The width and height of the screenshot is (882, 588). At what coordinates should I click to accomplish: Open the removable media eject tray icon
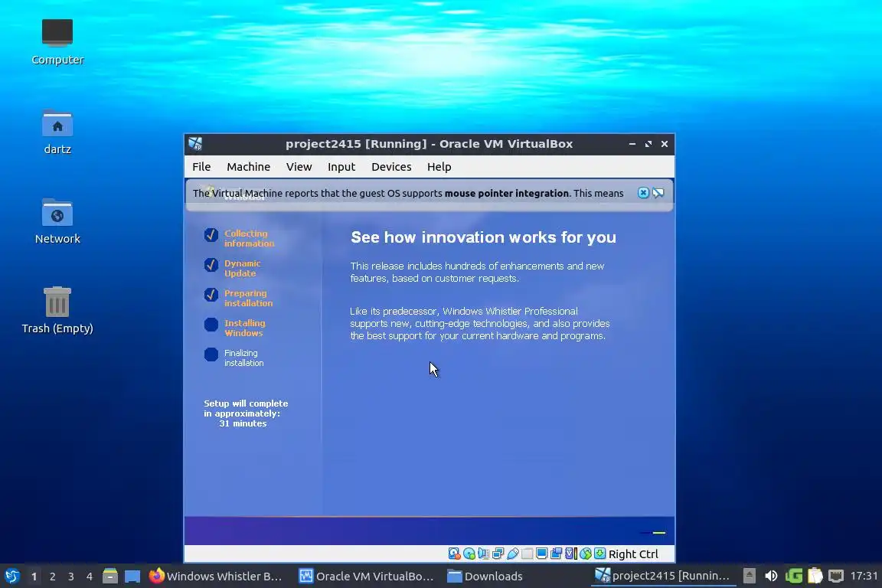[x=750, y=576]
